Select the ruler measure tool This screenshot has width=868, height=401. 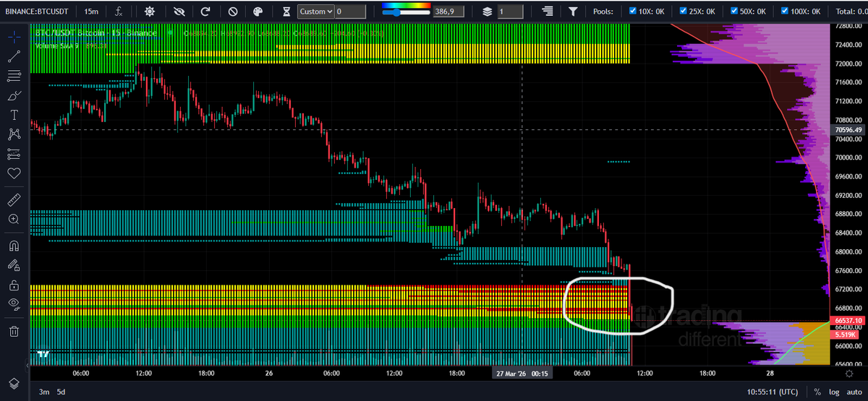[x=14, y=199]
